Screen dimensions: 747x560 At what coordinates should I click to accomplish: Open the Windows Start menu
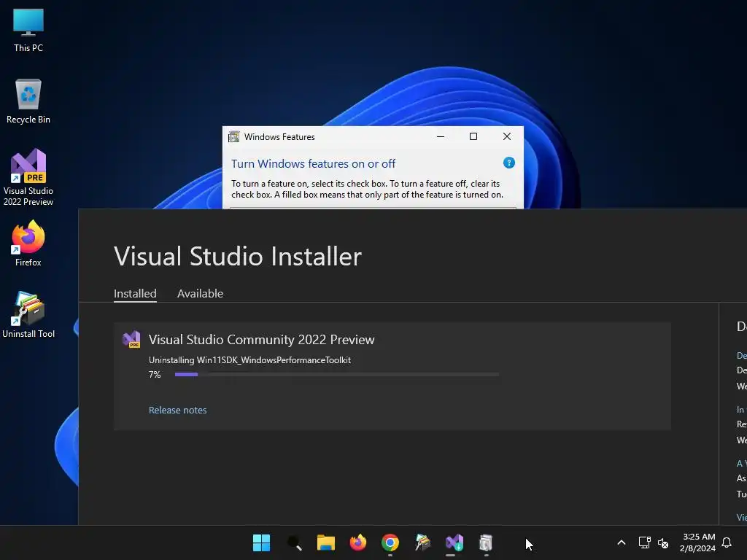pyautogui.click(x=261, y=542)
